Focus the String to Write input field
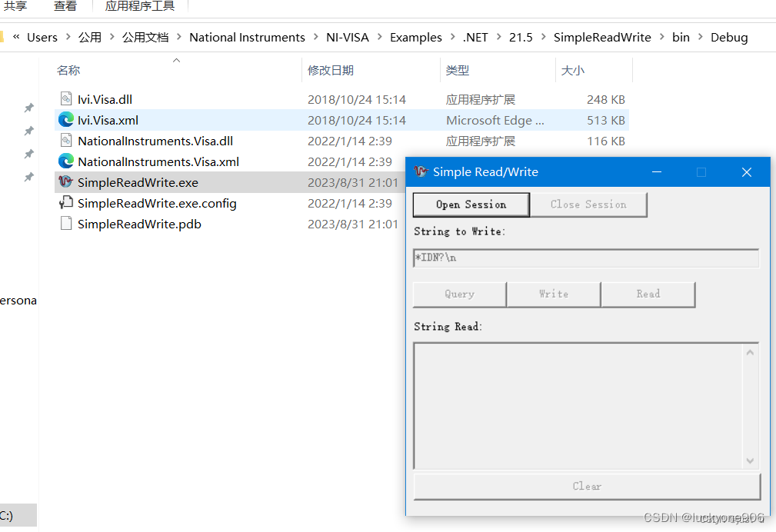The width and height of the screenshot is (776, 532). point(586,258)
